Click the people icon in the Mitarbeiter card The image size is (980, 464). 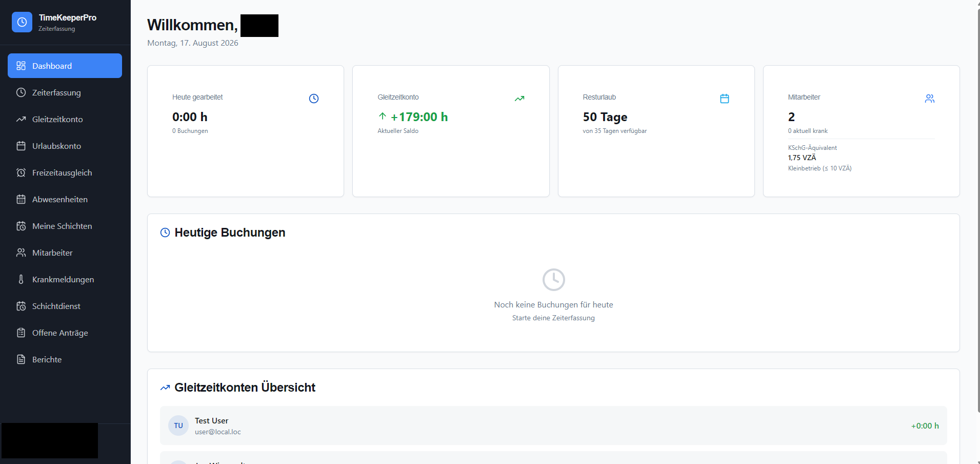(930, 99)
